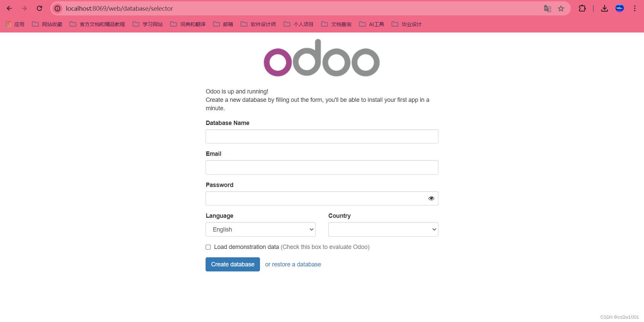Enable Load demonstration data checkbox
Image resolution: width=644 pixels, height=322 pixels.
pos(208,247)
